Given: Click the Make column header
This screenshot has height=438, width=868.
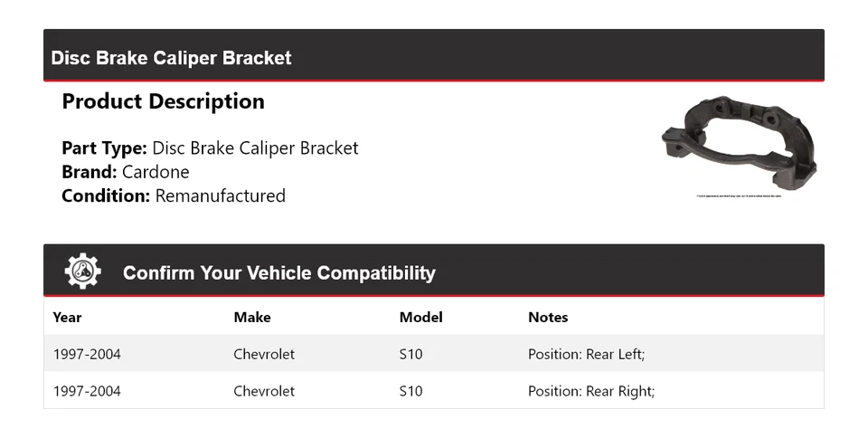Looking at the screenshot, I should pos(251,317).
